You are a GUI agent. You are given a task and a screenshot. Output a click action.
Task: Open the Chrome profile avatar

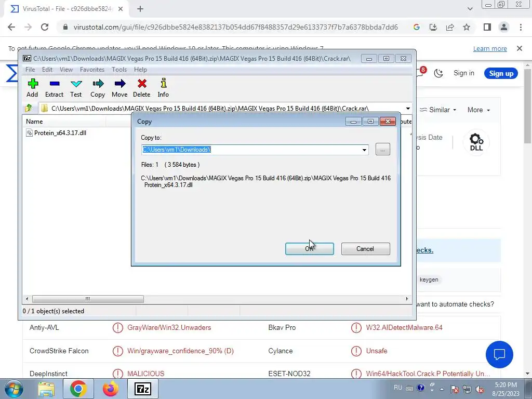(x=504, y=27)
